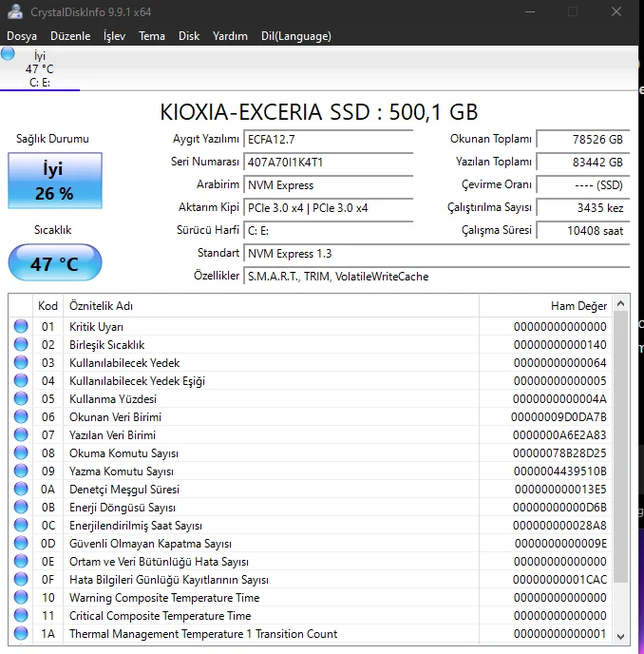Click the NVM Express 1.3 standard field

[x=437, y=254]
